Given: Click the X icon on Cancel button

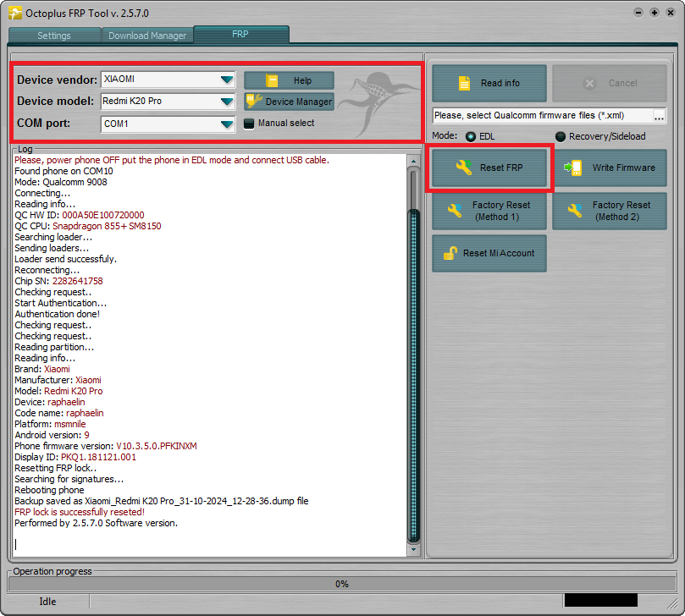Looking at the screenshot, I should 589,84.
